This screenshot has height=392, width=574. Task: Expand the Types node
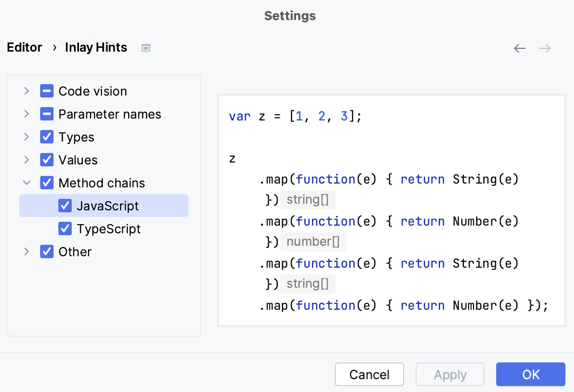click(27, 137)
